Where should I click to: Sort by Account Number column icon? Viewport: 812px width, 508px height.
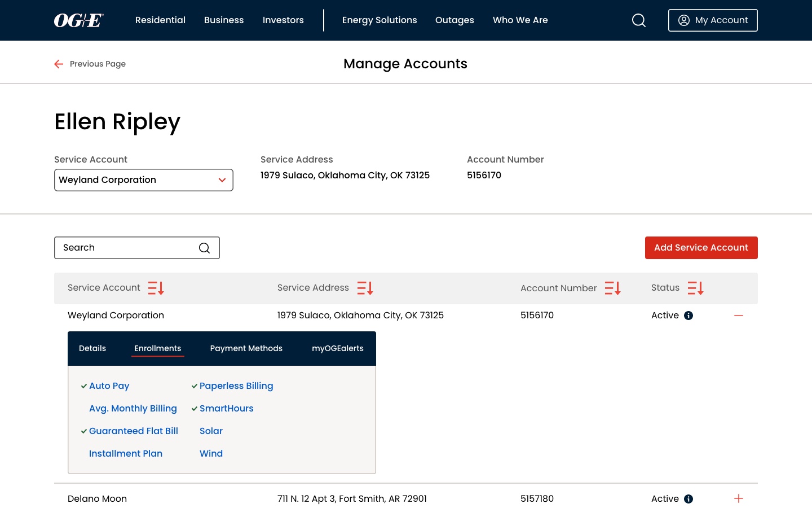[612, 288]
